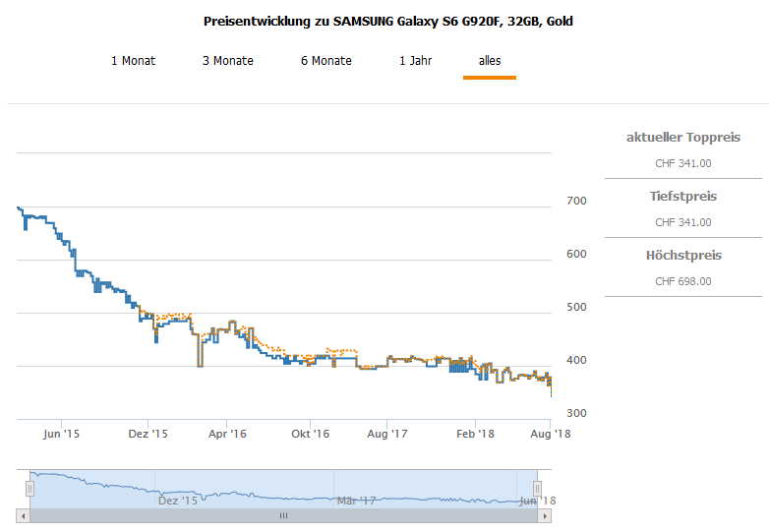Click the 'Jun '15' x-axis label
Screen dimensions: 769x532
62,434
